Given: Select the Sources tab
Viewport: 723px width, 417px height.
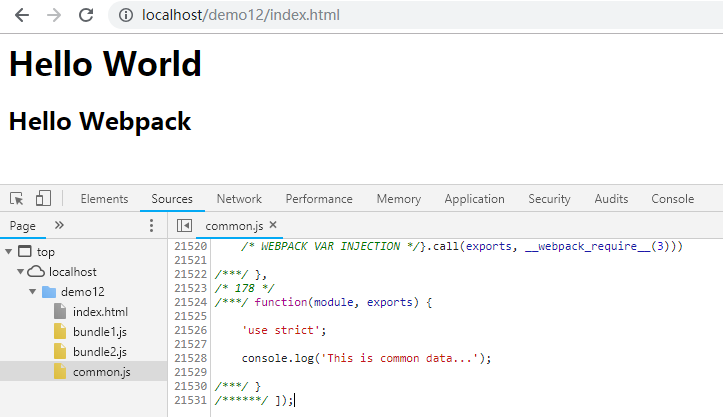Looking at the screenshot, I should point(172,199).
